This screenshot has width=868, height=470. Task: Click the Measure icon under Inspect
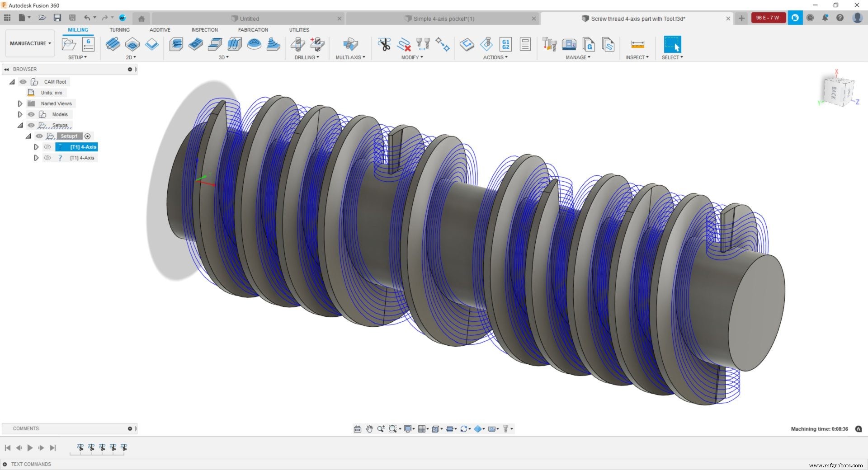click(x=637, y=45)
